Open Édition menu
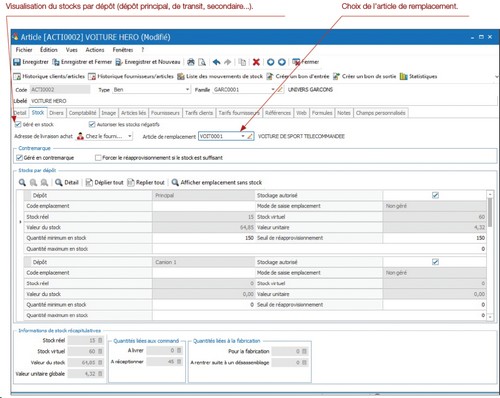500x398 pixels. tap(49, 50)
